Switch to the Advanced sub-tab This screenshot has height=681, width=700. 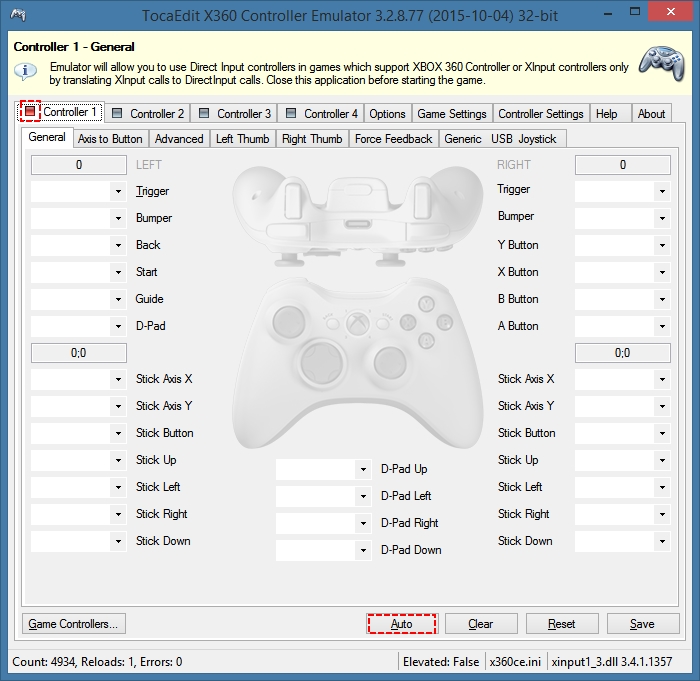pyautogui.click(x=179, y=139)
